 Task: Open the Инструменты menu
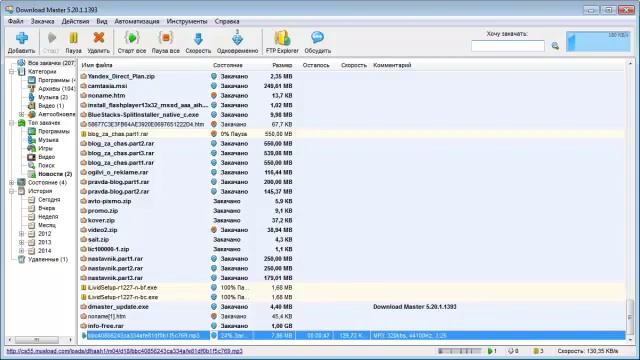[x=187, y=21]
